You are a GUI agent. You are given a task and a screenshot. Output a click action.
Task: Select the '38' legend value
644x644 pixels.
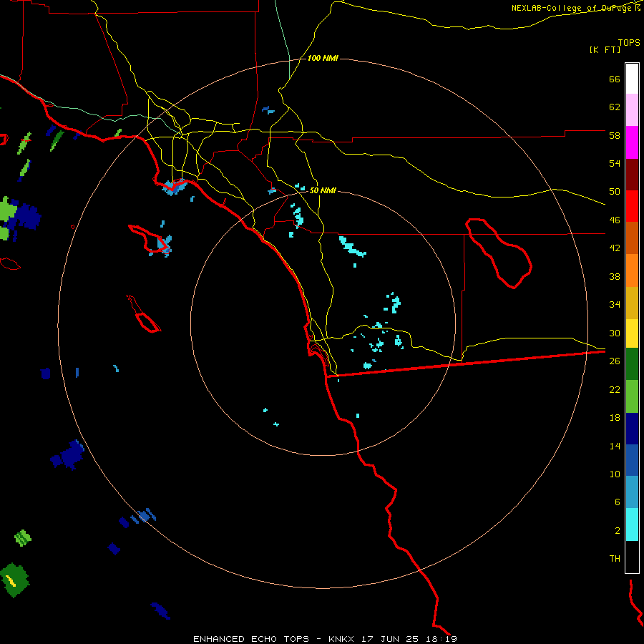click(x=615, y=276)
